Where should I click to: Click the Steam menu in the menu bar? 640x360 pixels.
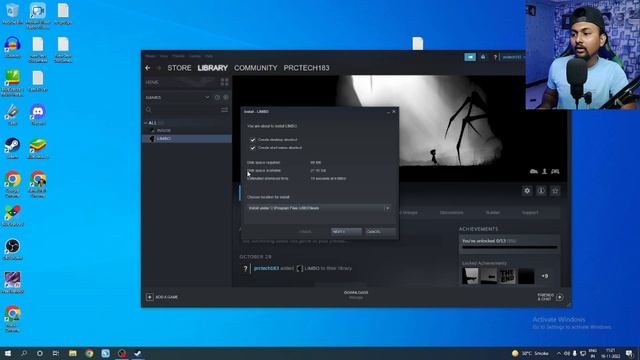[x=150, y=56]
